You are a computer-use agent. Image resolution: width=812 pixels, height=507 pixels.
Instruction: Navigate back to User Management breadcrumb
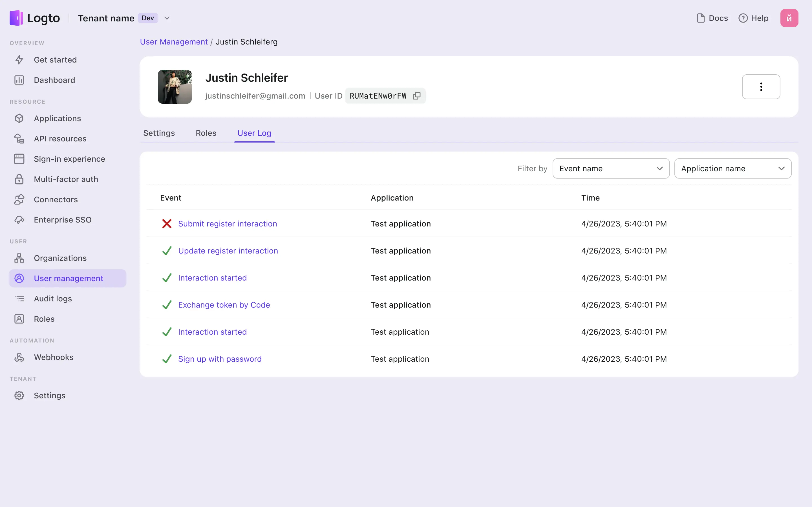(174, 41)
